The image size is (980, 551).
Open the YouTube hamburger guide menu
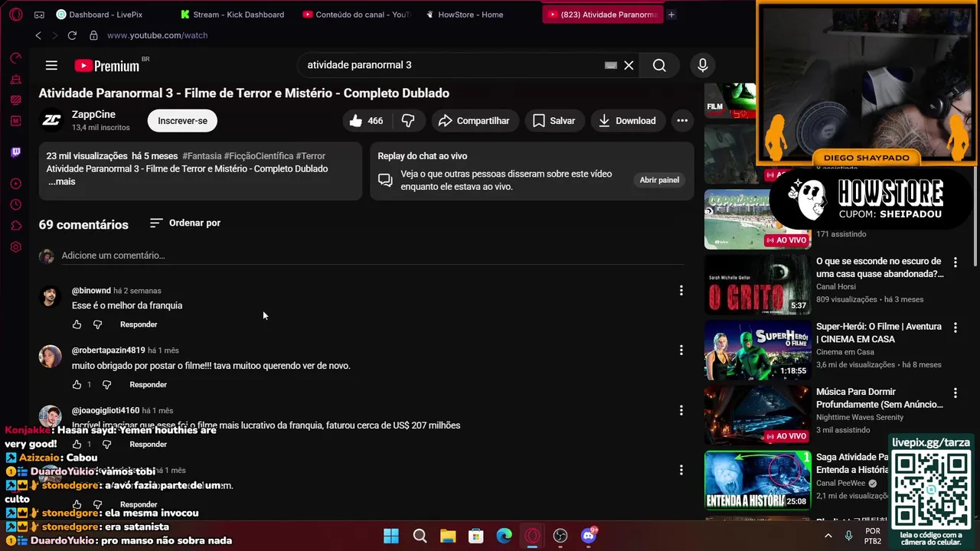point(51,65)
